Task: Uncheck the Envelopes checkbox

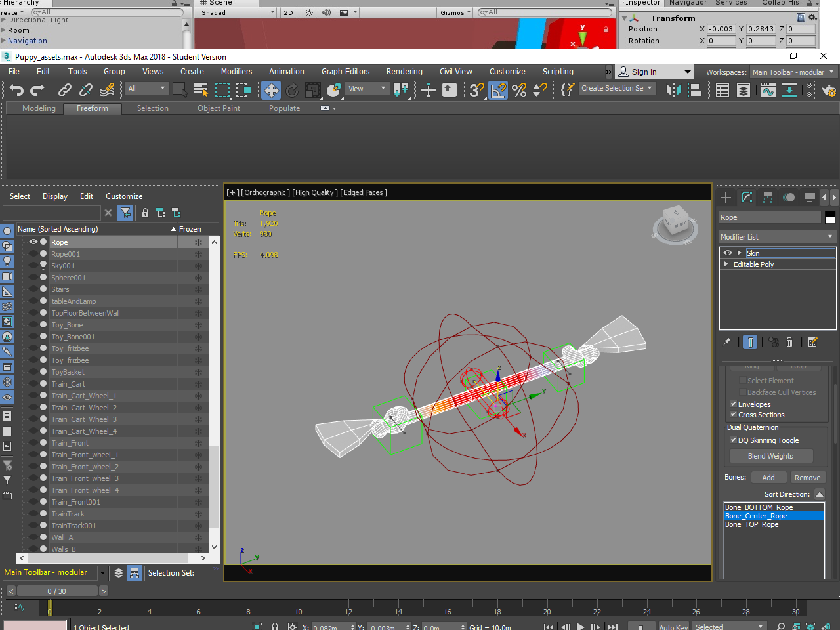Action: [734, 404]
